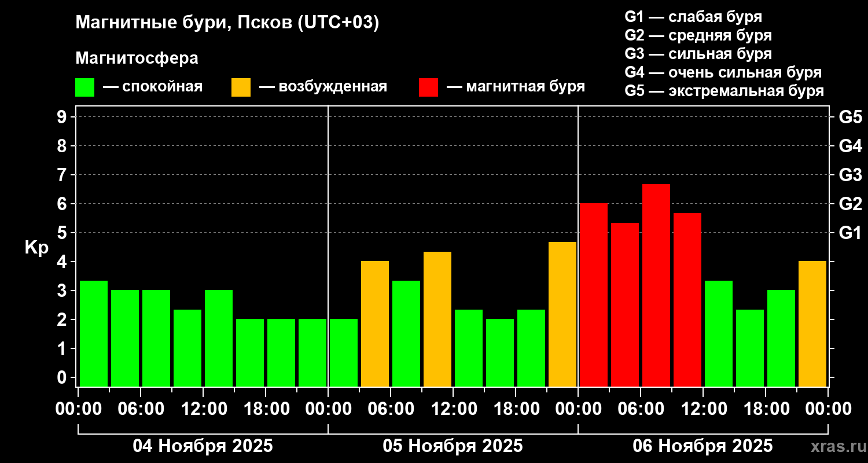Click the legend text '— возбужденная'

pyautogui.click(x=323, y=87)
